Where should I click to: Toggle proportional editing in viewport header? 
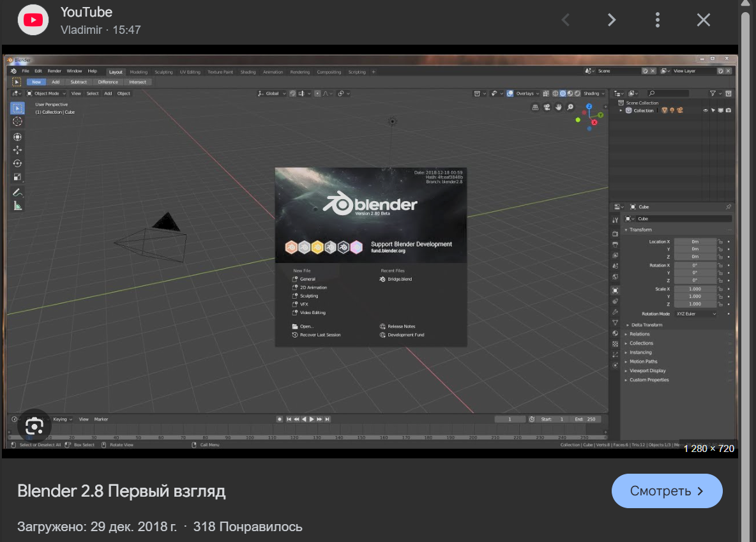point(317,94)
